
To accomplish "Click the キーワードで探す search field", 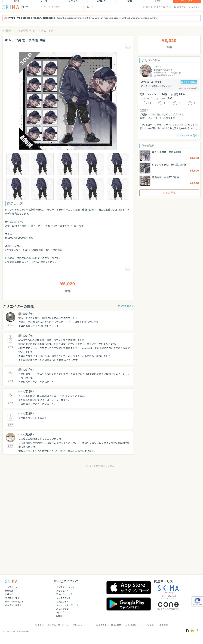I will (63, 7).
